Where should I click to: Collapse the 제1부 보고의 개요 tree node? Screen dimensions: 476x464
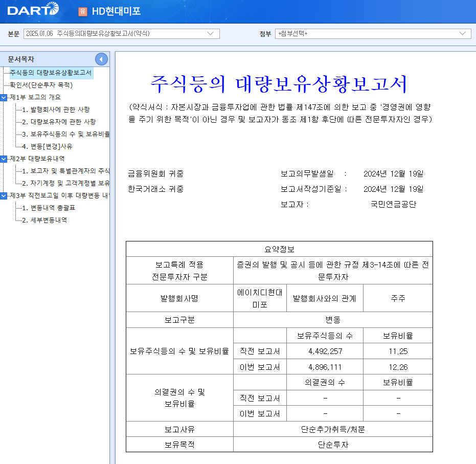(4, 98)
